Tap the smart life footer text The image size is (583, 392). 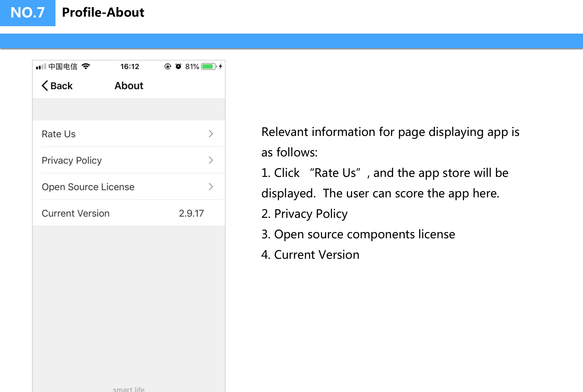tap(129, 389)
